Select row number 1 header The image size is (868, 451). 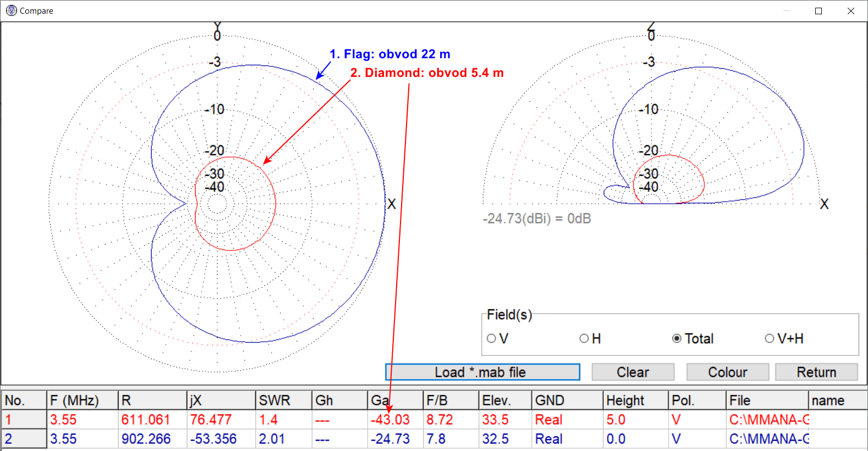(24, 420)
